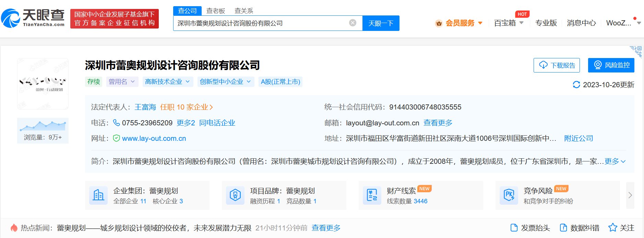Click the star 关注 button
The width and height of the screenshot is (644, 238).
point(621,228)
